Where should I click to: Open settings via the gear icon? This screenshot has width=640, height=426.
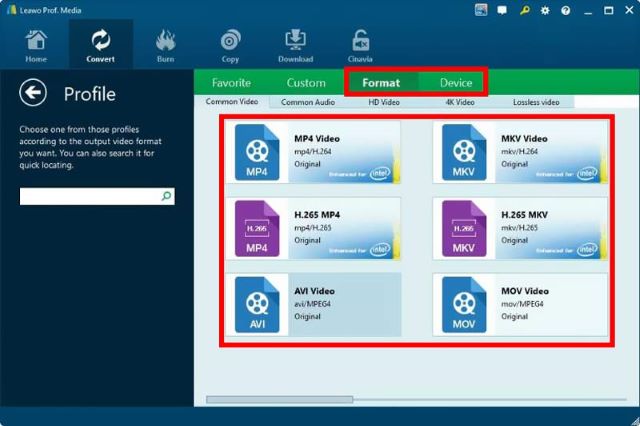[x=545, y=11]
